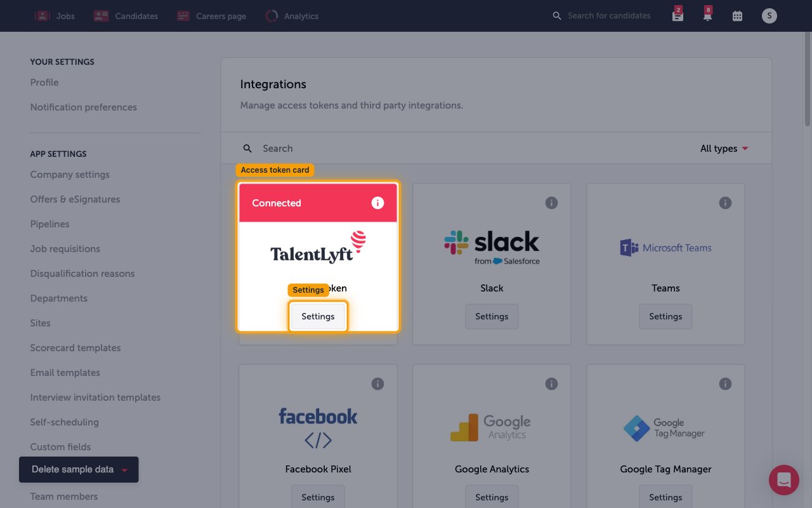Click the Search for candidates field
The height and width of the screenshot is (508, 812).
tap(609, 16)
